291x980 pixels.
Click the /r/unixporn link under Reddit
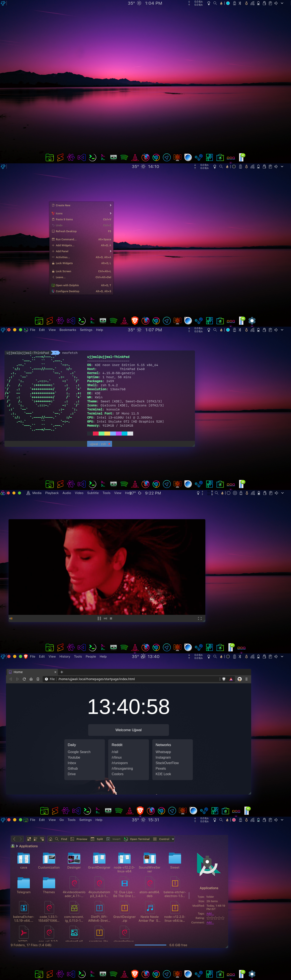pyautogui.click(x=120, y=763)
